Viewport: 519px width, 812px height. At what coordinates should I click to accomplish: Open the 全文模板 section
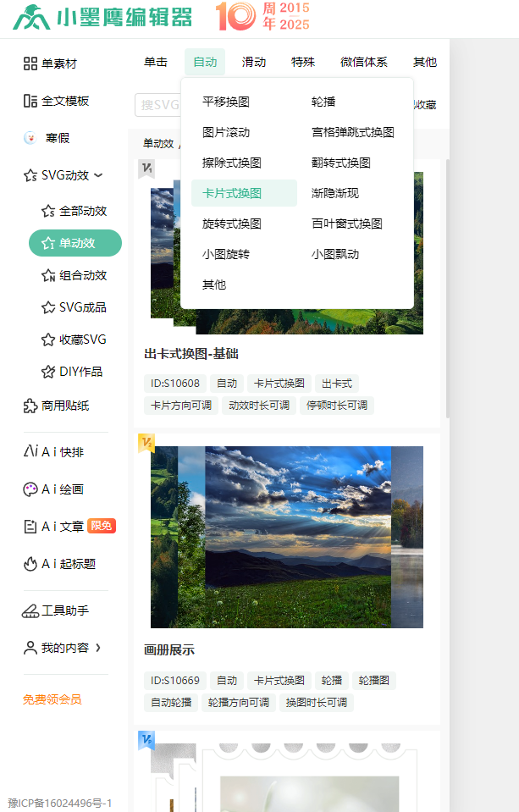(x=56, y=101)
